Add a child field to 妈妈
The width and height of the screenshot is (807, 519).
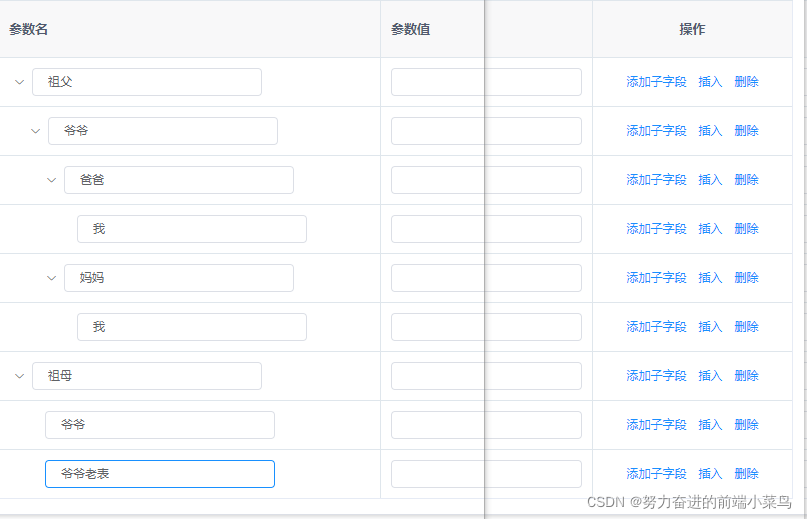point(656,278)
